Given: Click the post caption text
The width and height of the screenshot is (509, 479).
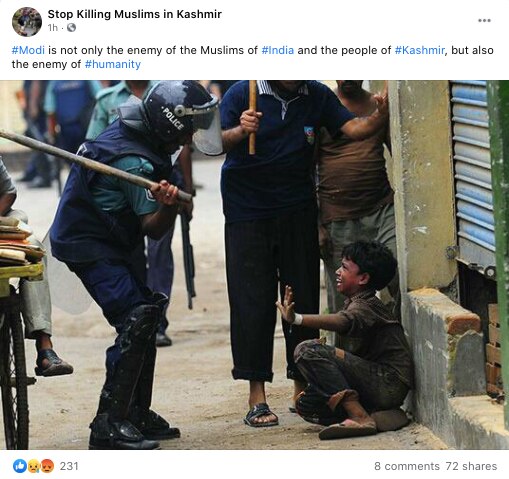Looking at the screenshot, I should tap(253, 57).
